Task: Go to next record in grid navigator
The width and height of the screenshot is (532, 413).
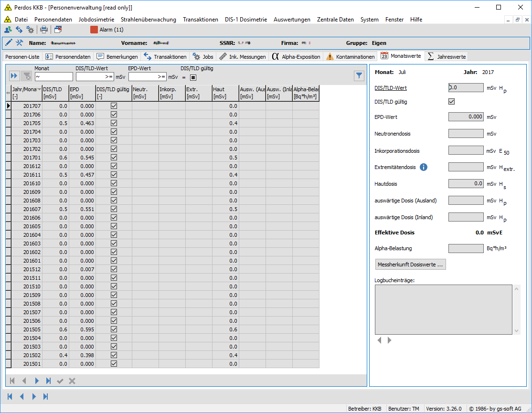Action: click(37, 381)
